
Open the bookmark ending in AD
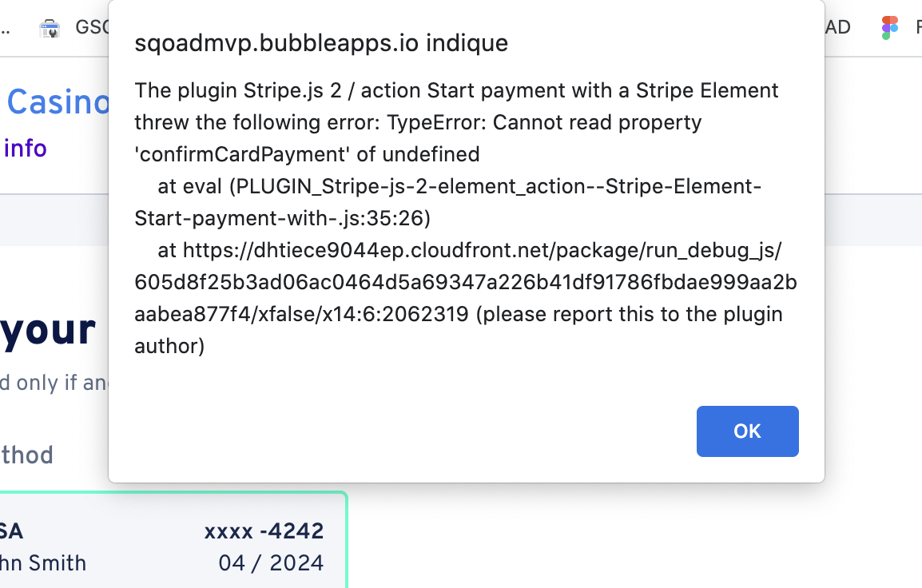[x=838, y=27]
